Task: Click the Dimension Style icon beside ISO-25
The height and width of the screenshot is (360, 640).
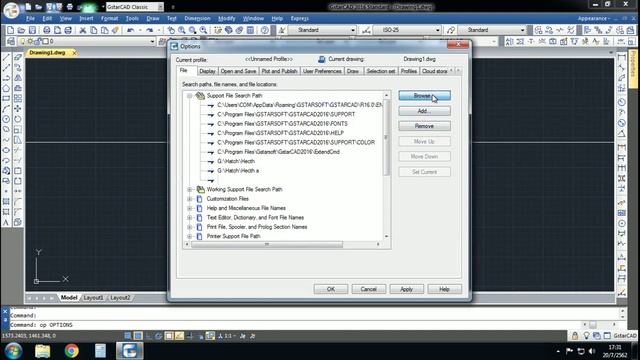Action: tap(366, 30)
